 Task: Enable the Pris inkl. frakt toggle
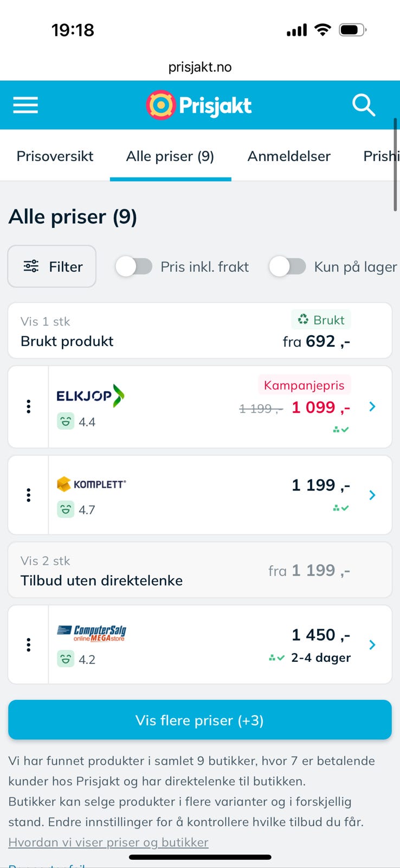click(x=134, y=267)
